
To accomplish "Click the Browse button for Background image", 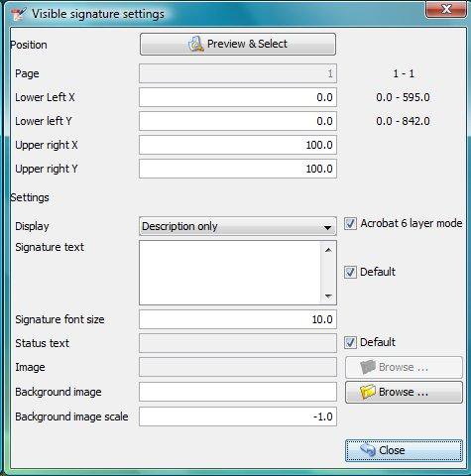I will pyautogui.click(x=404, y=392).
